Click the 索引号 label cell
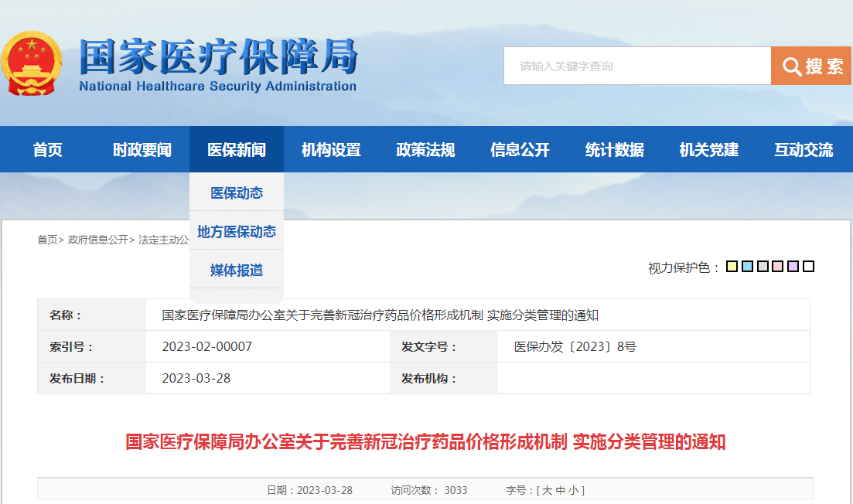The width and height of the screenshot is (853, 504). click(x=92, y=346)
